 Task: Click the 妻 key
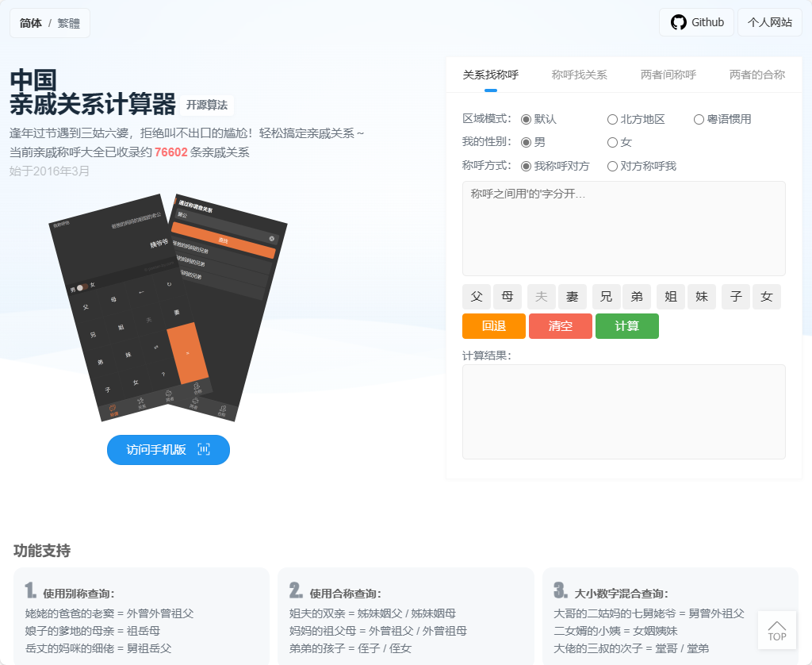[573, 297]
